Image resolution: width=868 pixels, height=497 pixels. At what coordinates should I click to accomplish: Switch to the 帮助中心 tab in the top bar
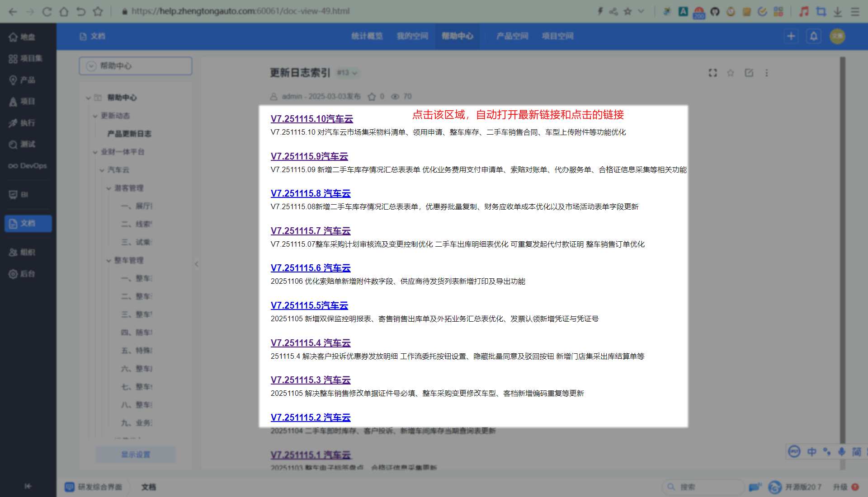tap(457, 36)
